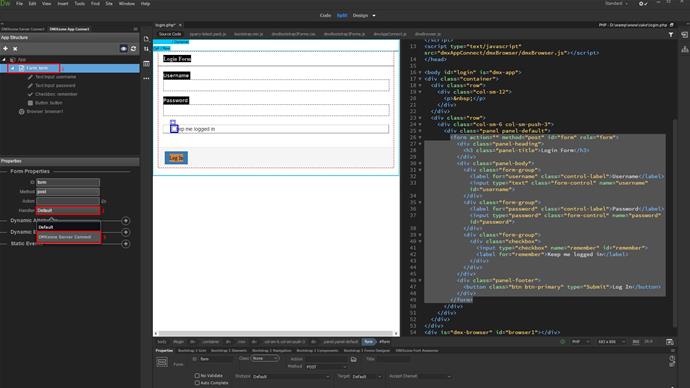Viewport: 690px width, 388px height.
Task: Open the Customize Toolbar ellipsis
Action: click(146, 78)
